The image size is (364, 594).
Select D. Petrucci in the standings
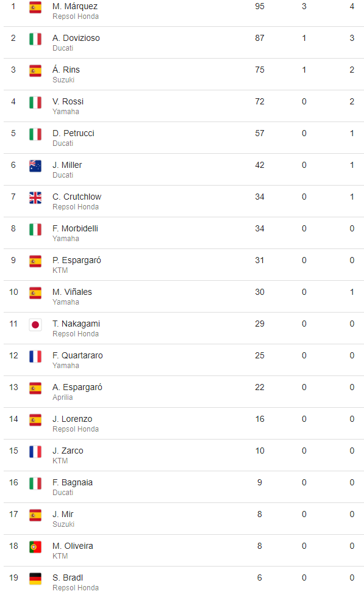coord(73,133)
